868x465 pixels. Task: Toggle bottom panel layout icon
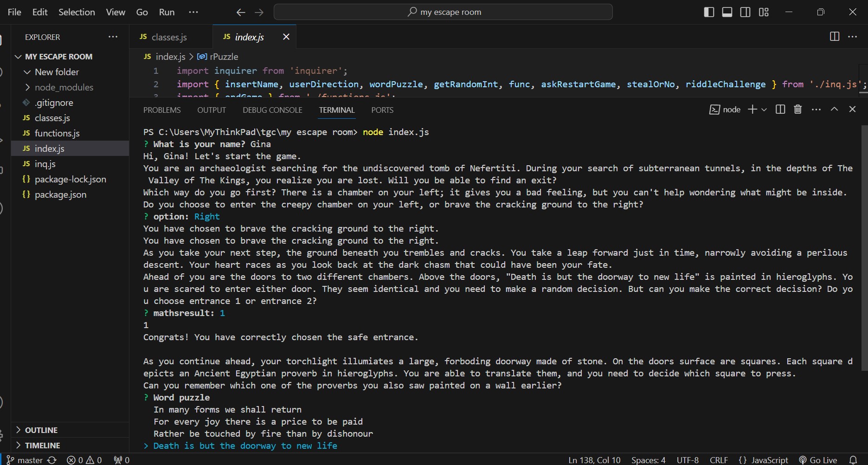pos(727,12)
